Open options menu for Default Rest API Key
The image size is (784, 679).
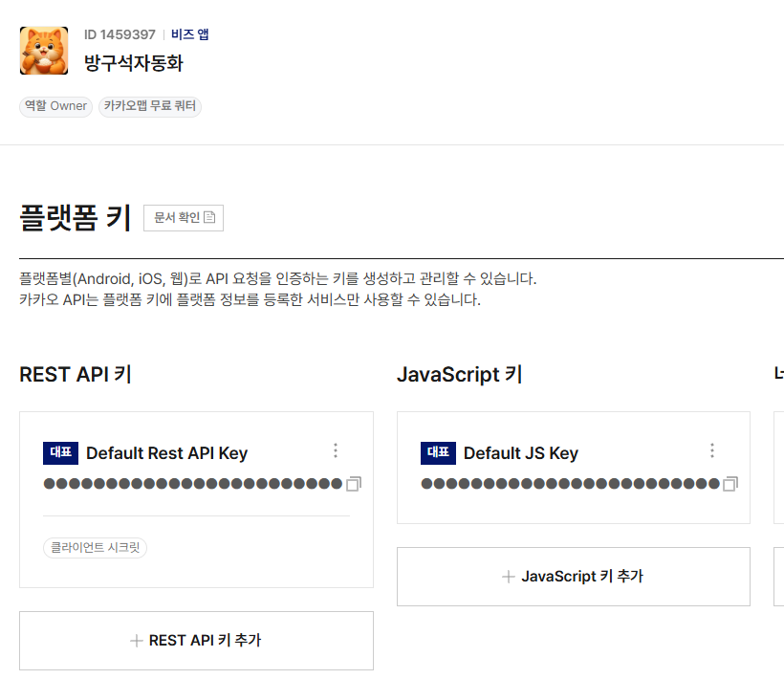[336, 450]
